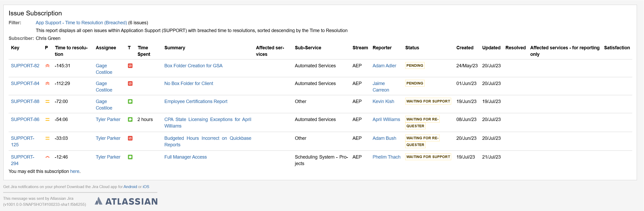
Task: Open the Employee Certifications Report summary
Action: tap(196, 101)
